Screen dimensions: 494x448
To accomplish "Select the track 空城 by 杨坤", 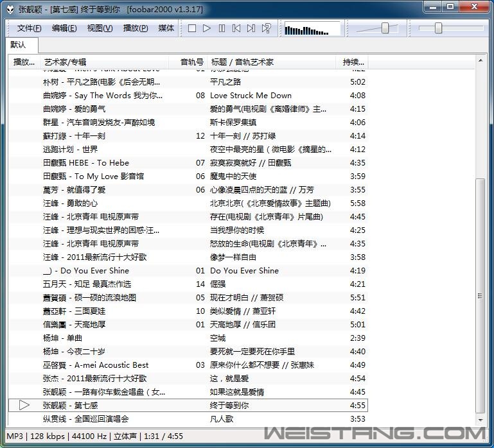I will (x=188, y=338).
